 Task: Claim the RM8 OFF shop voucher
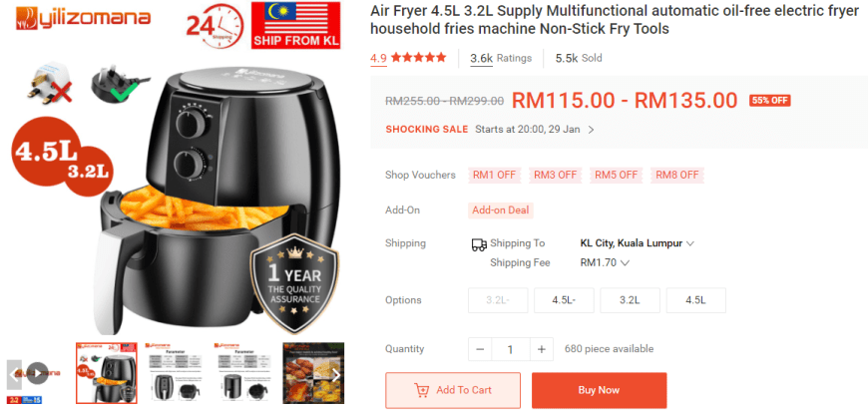tap(677, 176)
